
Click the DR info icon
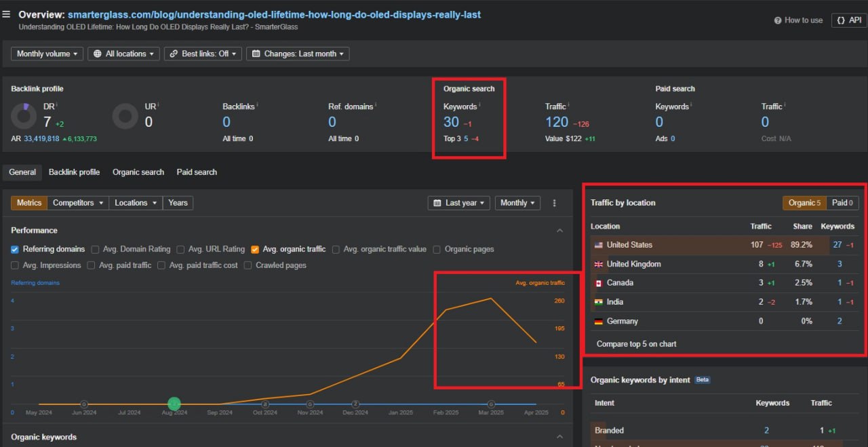pyautogui.click(x=56, y=105)
